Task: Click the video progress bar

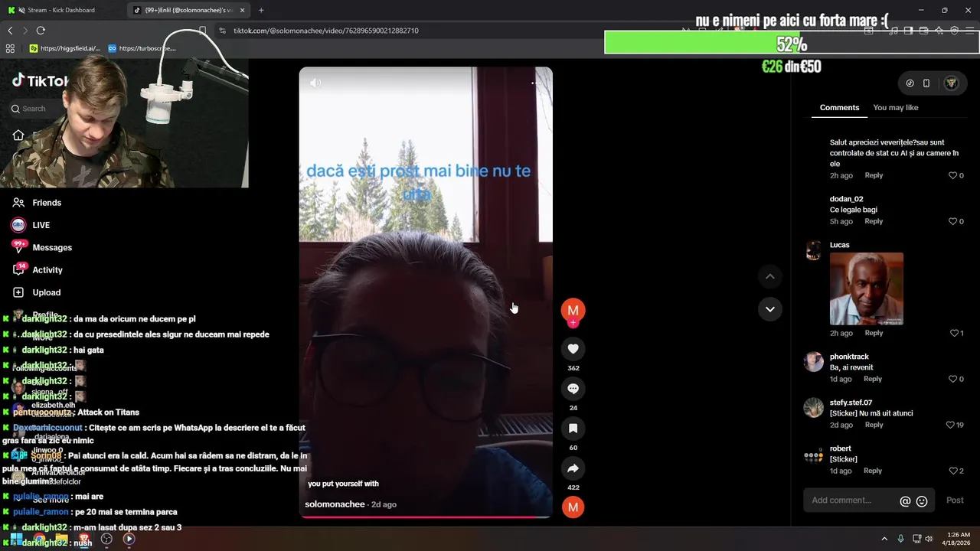Action: 426,517
